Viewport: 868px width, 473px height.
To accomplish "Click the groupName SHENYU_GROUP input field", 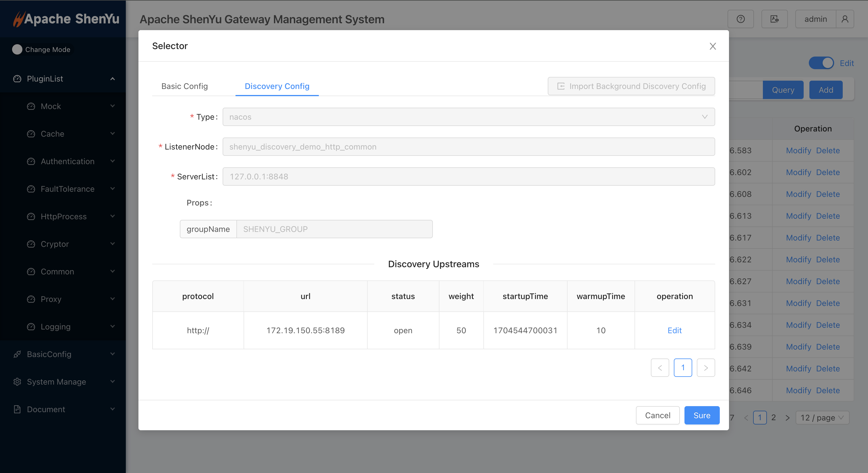I will click(x=334, y=229).
